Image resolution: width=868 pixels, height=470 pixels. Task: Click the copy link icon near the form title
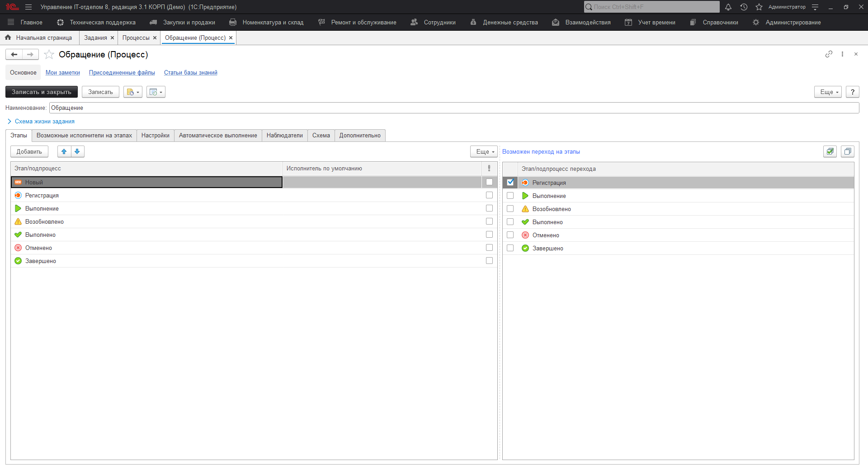tap(829, 54)
